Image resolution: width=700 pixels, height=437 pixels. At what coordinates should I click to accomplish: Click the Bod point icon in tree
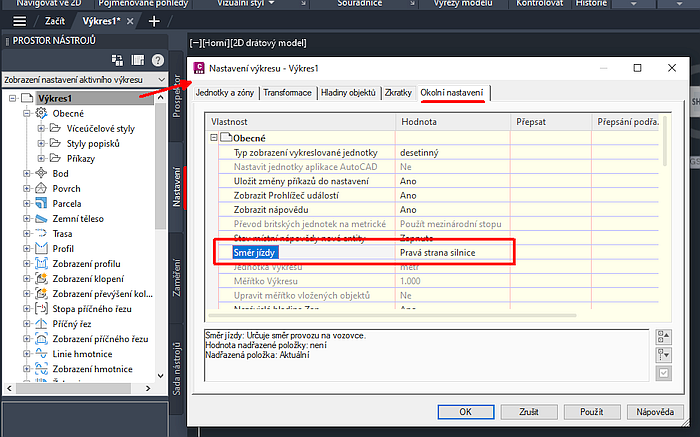40,173
